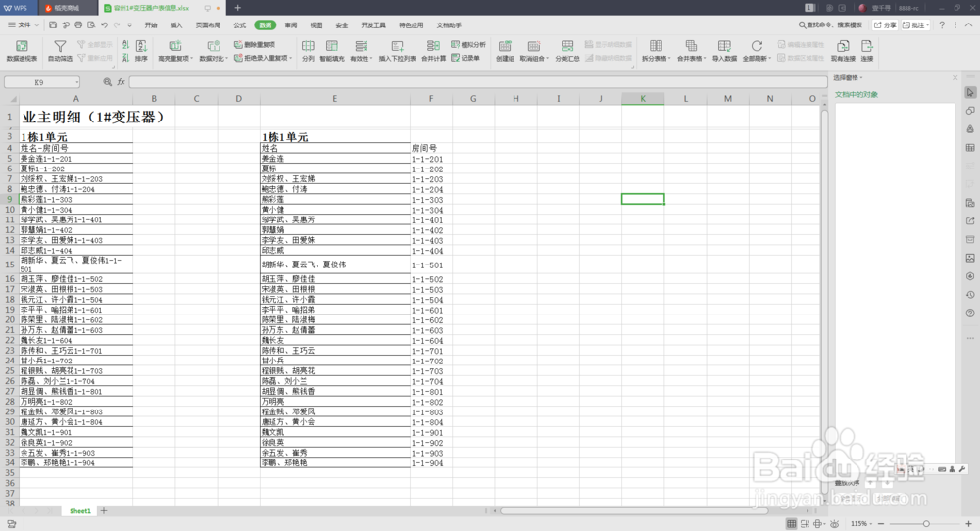Expand the 全部刷新 refresh all dropdown

click(x=770, y=59)
